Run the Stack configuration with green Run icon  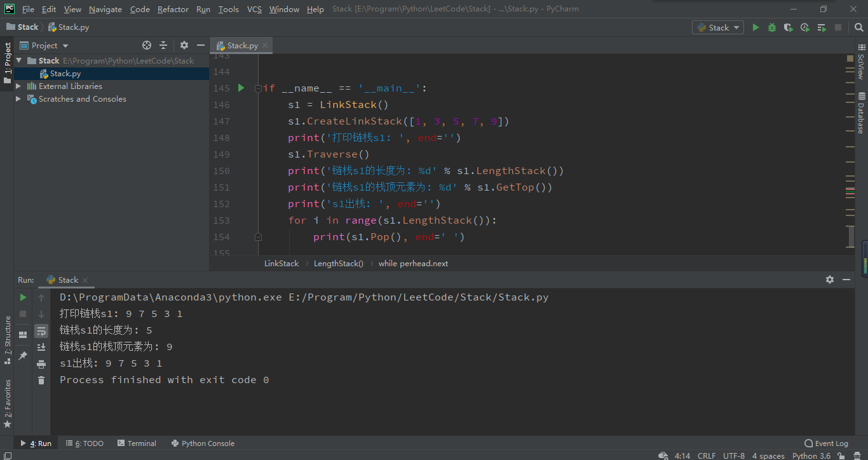pos(756,27)
